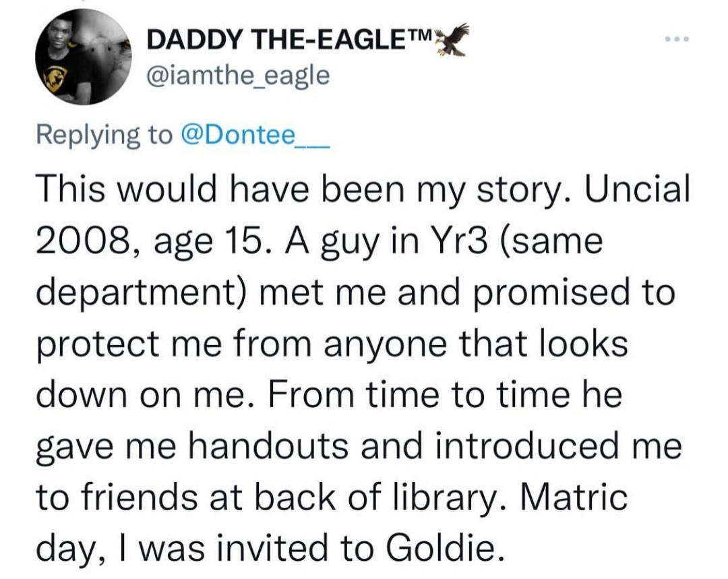728x579 pixels.
Task: Click the 'Replying to' label
Action: click(104, 134)
